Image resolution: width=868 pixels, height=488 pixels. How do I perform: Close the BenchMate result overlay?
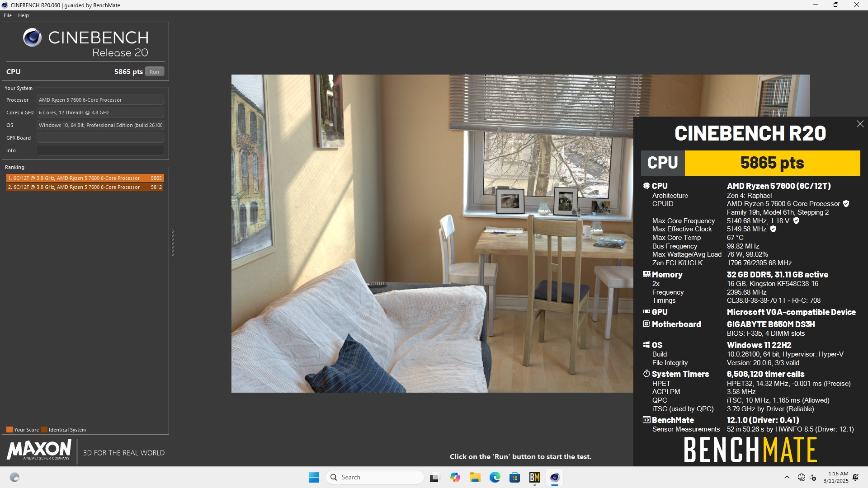tap(860, 124)
